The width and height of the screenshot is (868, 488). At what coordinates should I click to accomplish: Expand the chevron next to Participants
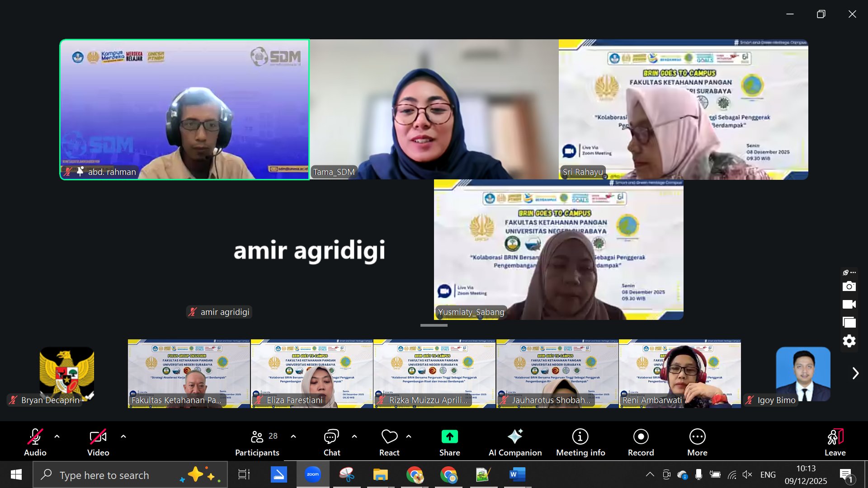[293, 436]
